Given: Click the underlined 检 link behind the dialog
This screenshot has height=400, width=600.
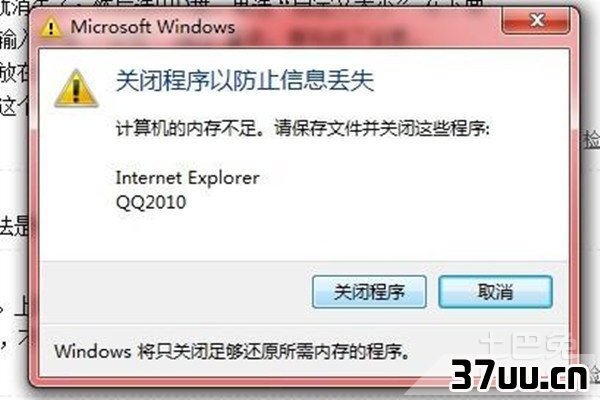Looking at the screenshot, I should (590, 139).
